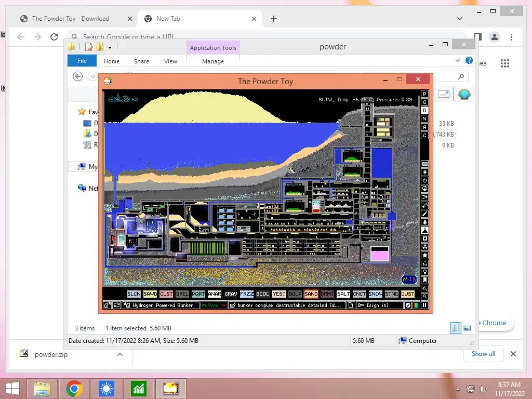532x399 pixels.
Task: Open the Game of Life dots section
Action: [424, 263]
